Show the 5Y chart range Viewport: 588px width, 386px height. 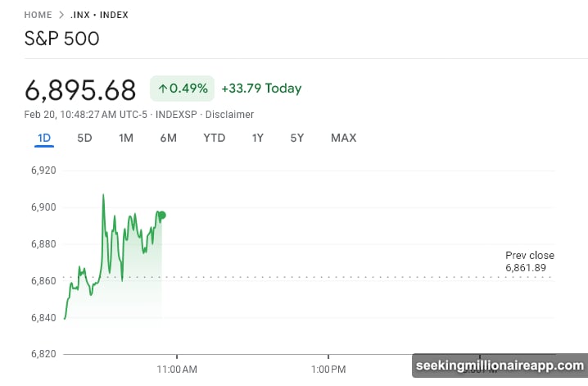(296, 138)
